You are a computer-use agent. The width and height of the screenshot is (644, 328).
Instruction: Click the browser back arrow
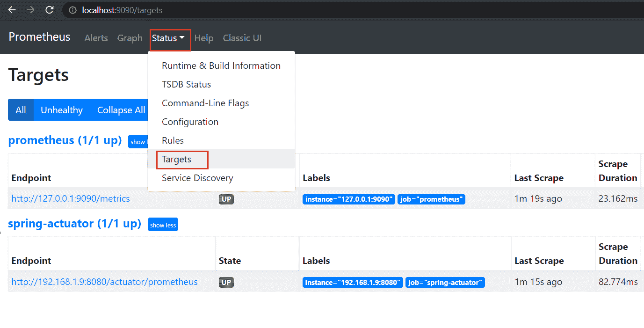click(12, 10)
